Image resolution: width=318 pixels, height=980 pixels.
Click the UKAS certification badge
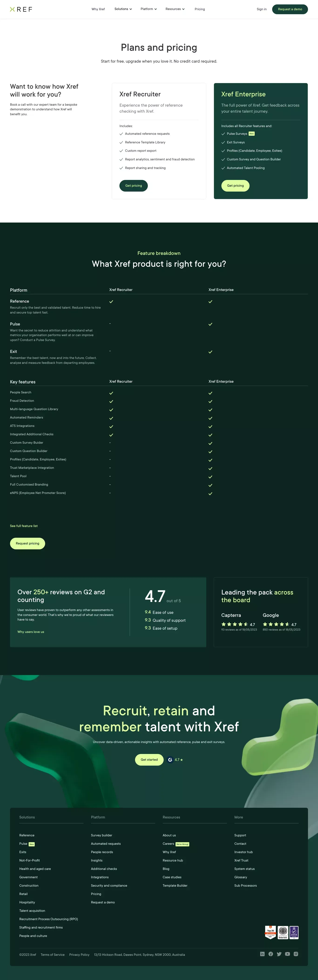(x=294, y=932)
